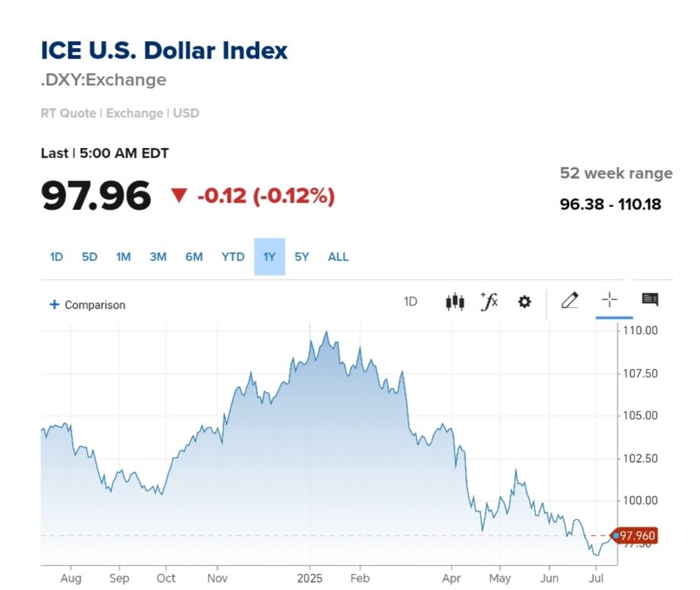Image resolution: width=700 pixels, height=590 pixels.
Task: Click the chart peak near 2025
Action: [x=327, y=333]
